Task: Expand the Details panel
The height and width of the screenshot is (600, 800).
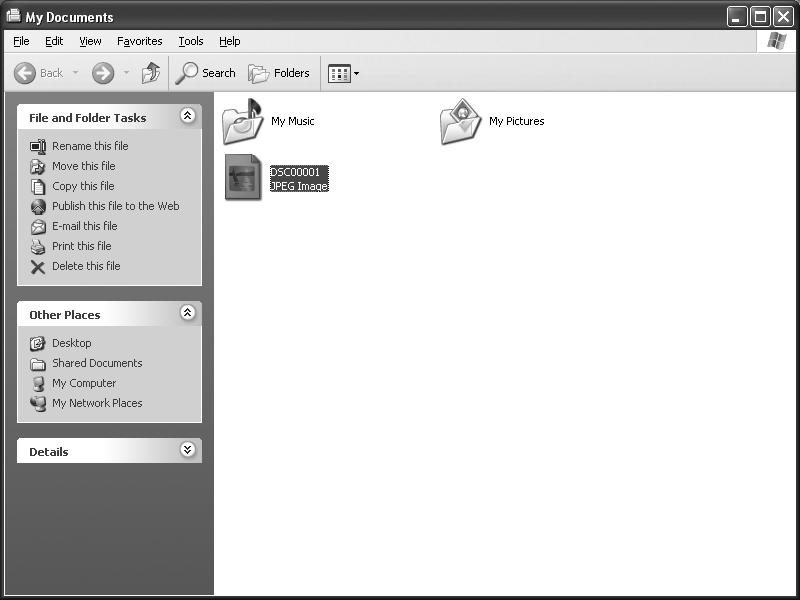Action: tap(187, 449)
